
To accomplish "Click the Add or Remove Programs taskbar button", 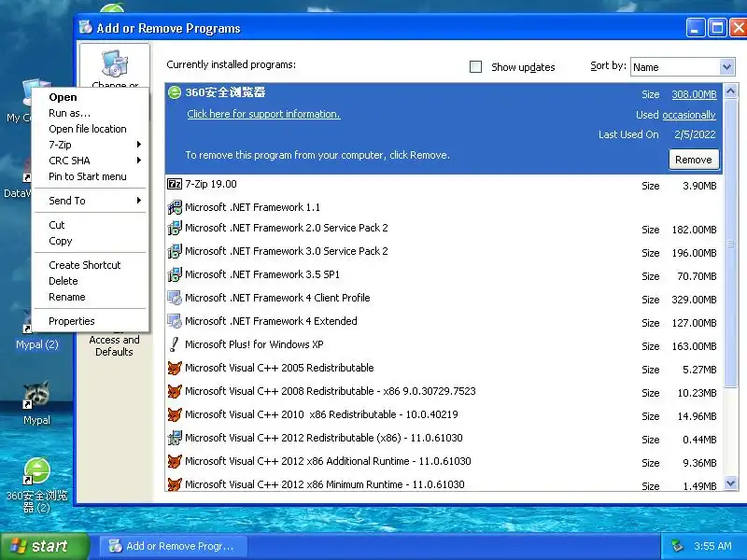I will click(x=174, y=546).
